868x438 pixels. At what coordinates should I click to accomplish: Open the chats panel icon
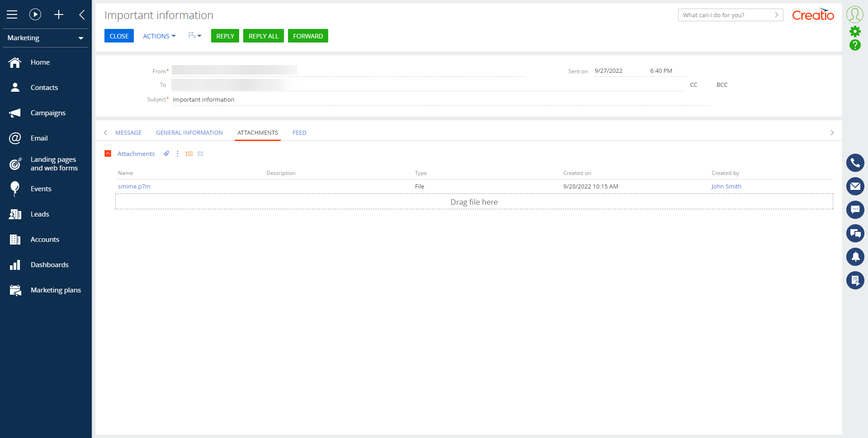(855, 233)
